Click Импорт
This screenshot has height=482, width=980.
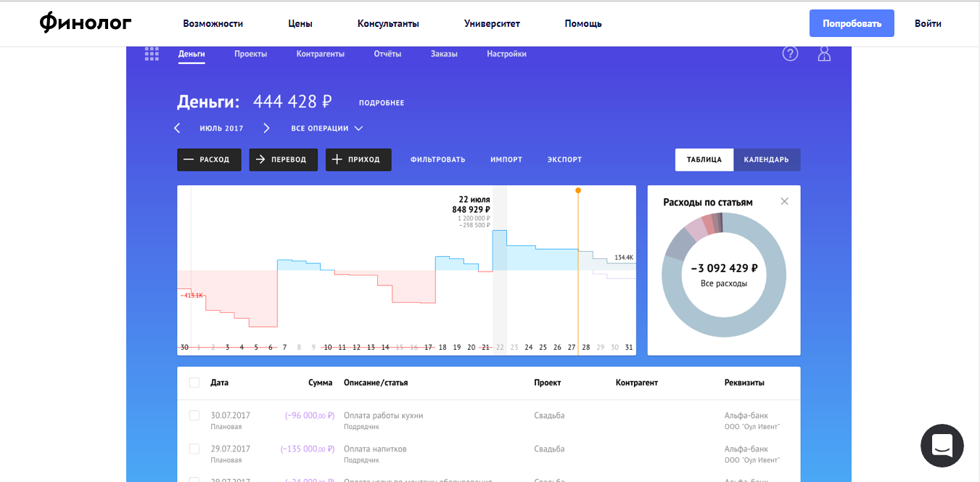506,160
